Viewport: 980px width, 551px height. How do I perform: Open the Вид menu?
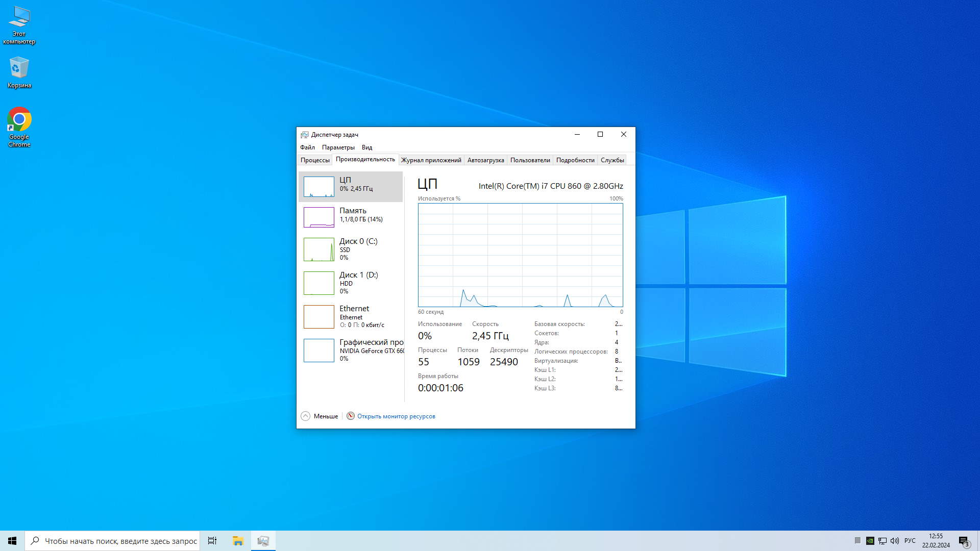coord(367,147)
